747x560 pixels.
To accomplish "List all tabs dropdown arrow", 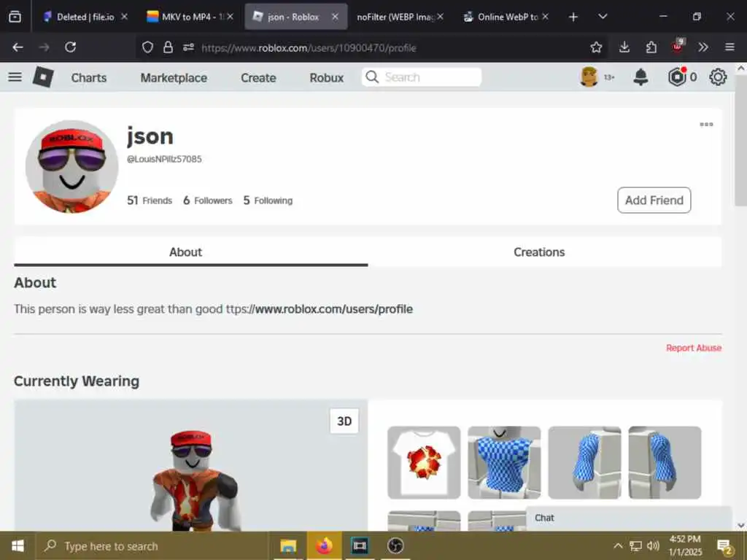I will [x=603, y=17].
